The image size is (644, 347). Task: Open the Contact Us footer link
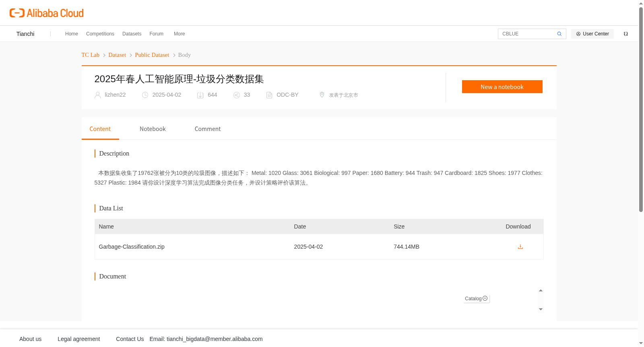[x=130, y=339]
